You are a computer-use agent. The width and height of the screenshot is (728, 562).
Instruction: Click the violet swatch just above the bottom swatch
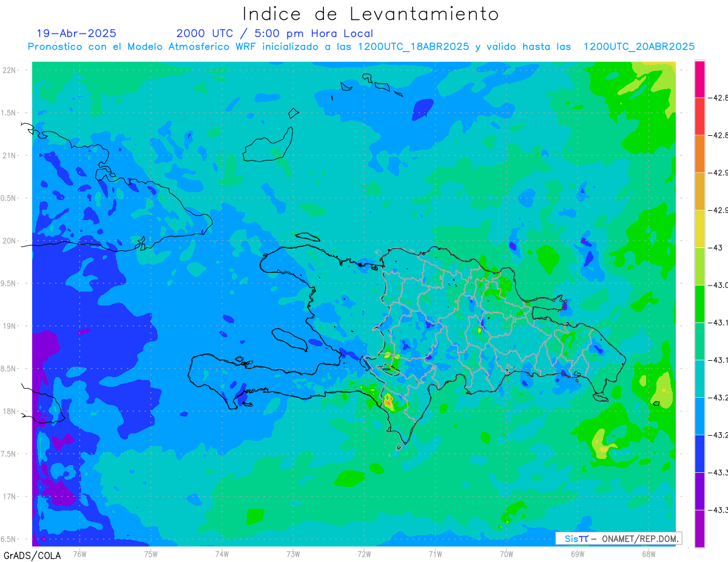(x=699, y=491)
